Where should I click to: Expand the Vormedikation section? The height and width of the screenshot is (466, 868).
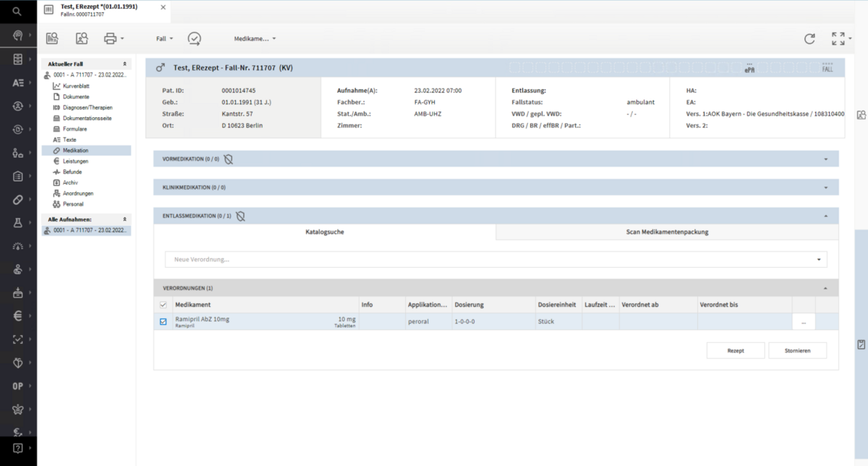pos(826,158)
